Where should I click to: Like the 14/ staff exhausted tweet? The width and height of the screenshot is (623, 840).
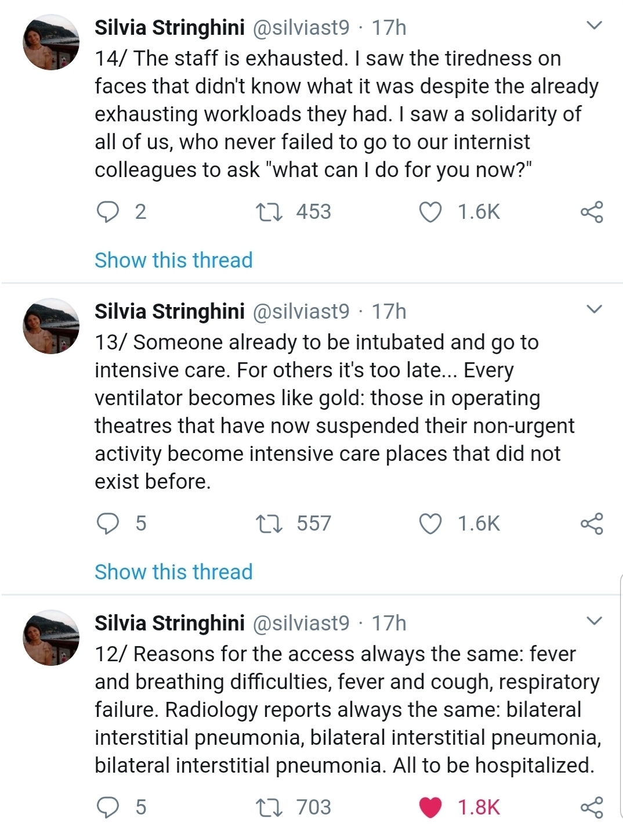(430, 212)
